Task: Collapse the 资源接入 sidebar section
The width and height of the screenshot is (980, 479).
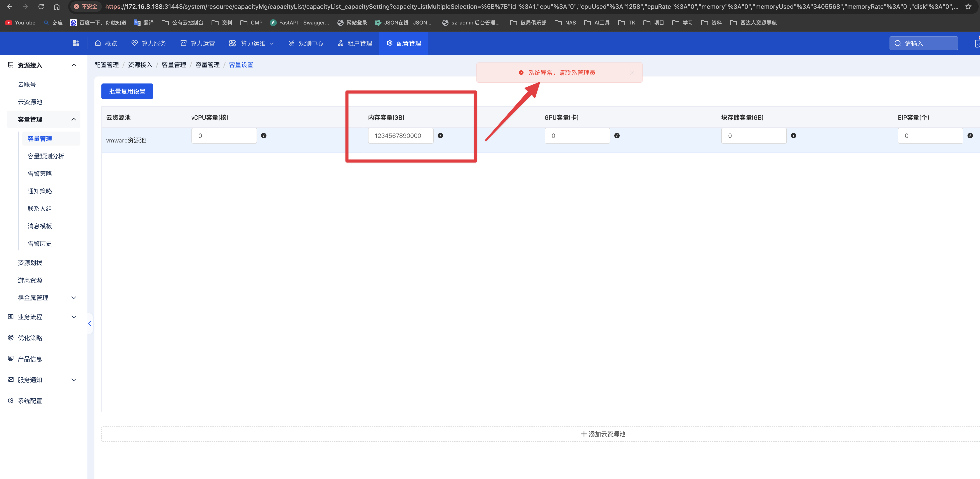Action: pyautogui.click(x=74, y=65)
